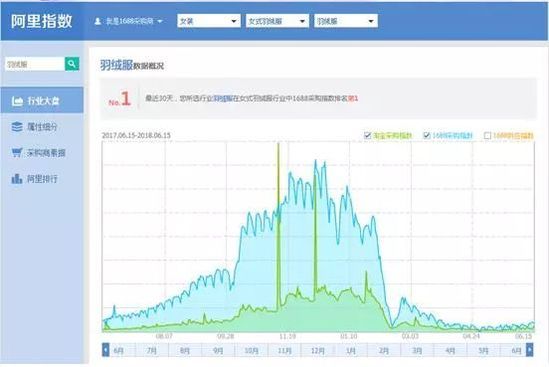Open the 属性细分 sidebar section

[42, 127]
